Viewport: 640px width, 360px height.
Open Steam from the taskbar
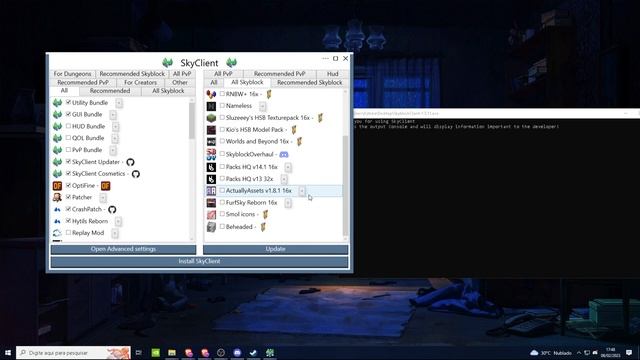pos(253,353)
